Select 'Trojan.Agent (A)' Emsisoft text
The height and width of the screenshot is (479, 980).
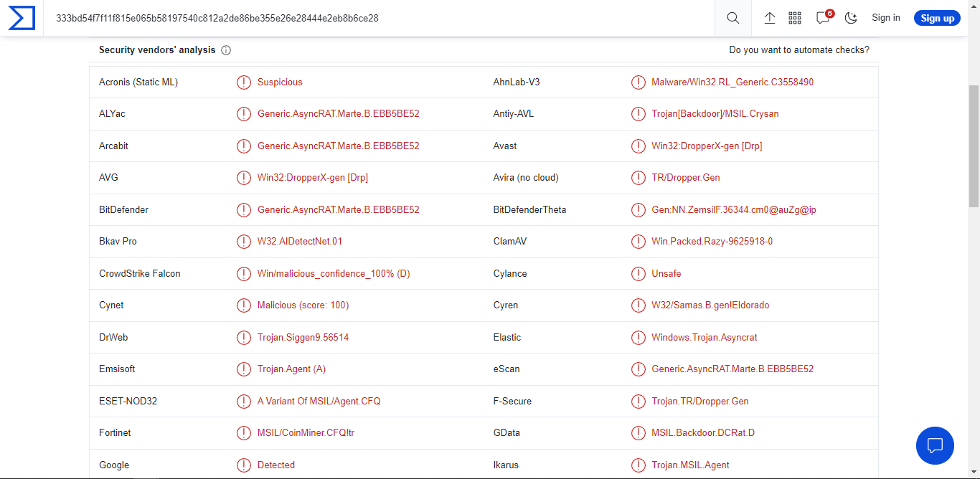292,369
